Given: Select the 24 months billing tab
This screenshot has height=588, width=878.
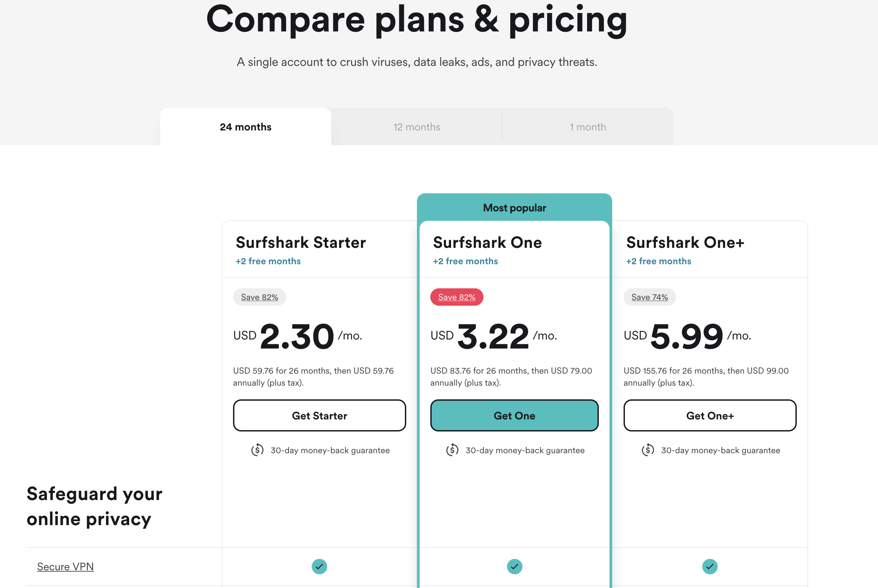Looking at the screenshot, I should [245, 127].
